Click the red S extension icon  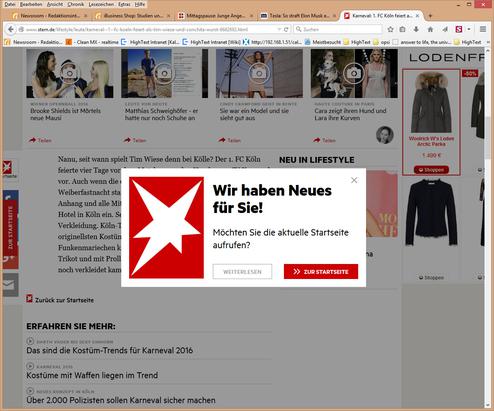pos(459,29)
